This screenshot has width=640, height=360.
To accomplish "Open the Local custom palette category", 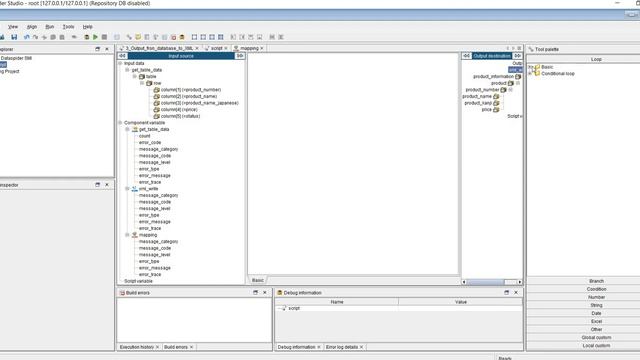I will point(596,346).
